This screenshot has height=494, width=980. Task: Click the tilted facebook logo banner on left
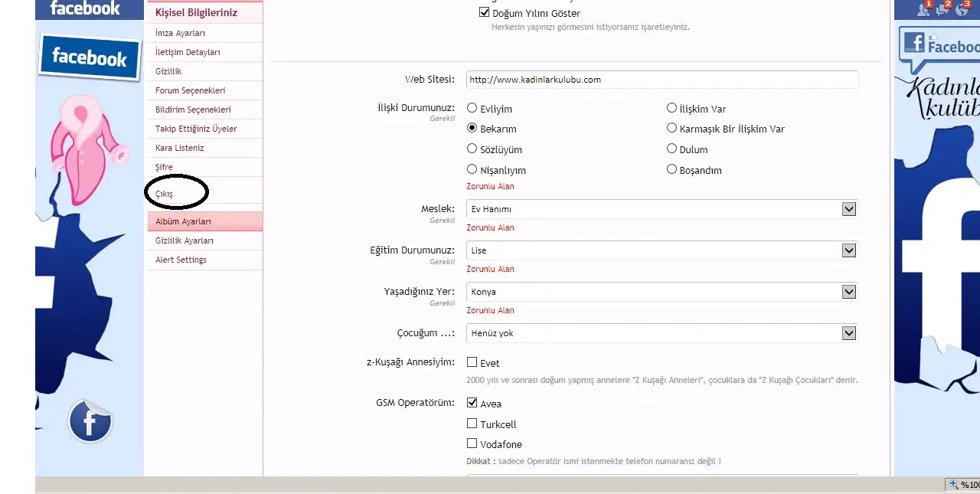coord(90,57)
